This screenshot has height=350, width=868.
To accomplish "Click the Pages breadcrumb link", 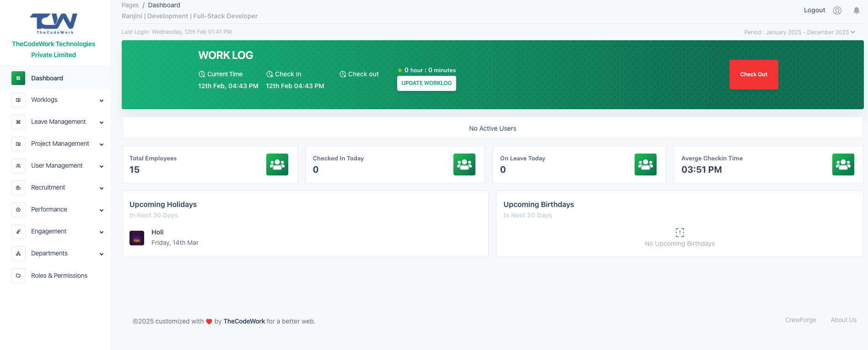I will pos(130,5).
